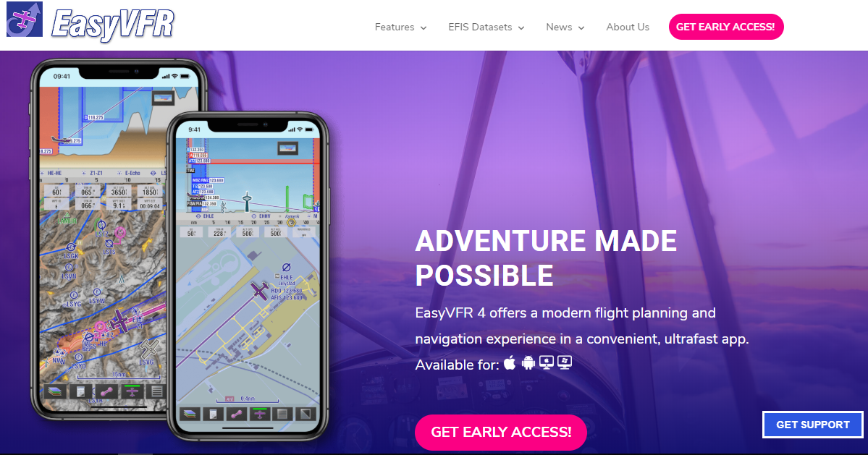Expand the EFIS Datasets dropdown chevron
The width and height of the screenshot is (868, 455).
pyautogui.click(x=521, y=27)
